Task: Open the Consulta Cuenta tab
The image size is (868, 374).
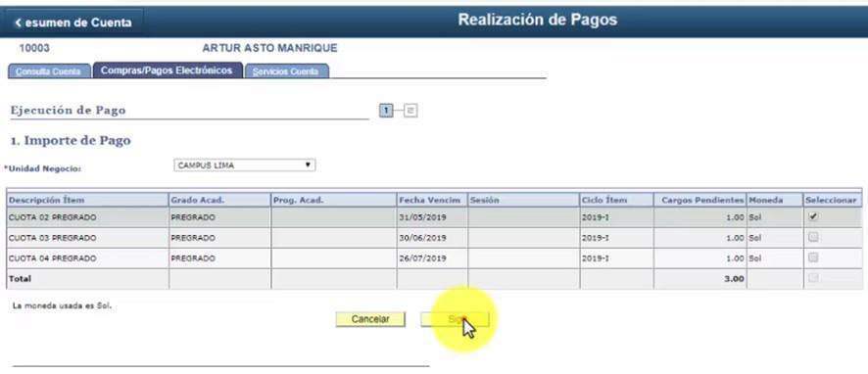Action: [x=49, y=71]
